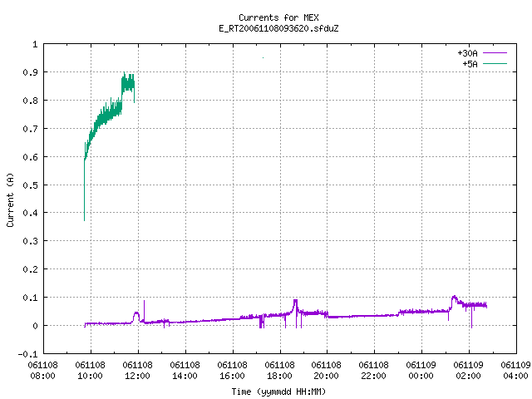Click the y-axis tick label -0.1

(27, 354)
